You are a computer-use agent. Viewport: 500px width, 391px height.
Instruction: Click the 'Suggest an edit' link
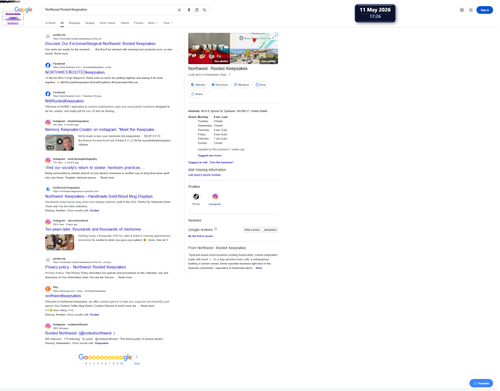point(198,162)
